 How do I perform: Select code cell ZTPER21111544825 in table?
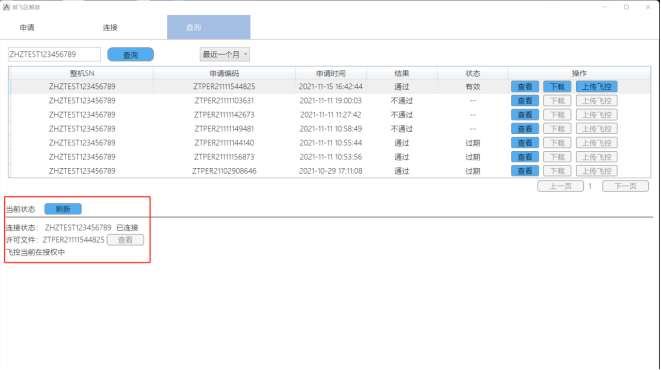tap(224, 87)
